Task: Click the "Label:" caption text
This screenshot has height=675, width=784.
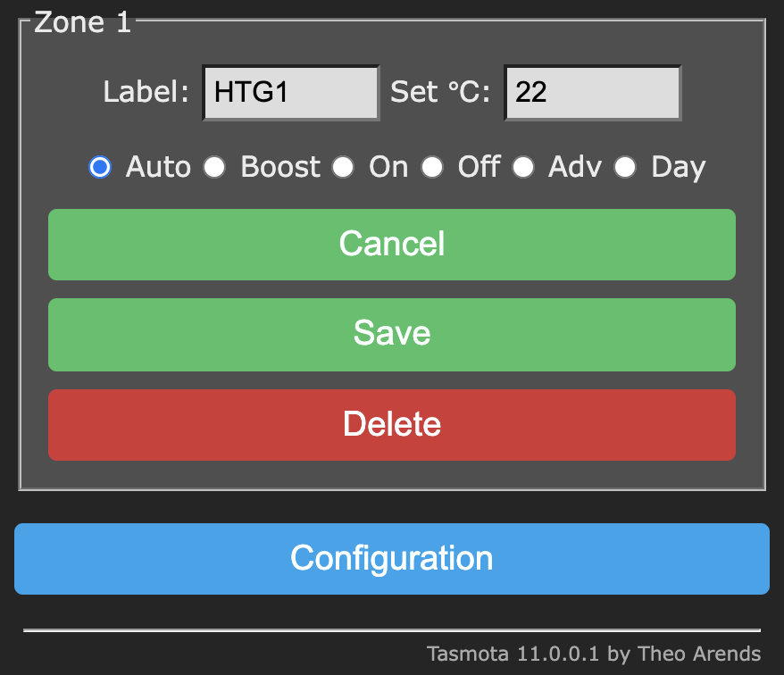Action: tap(146, 92)
